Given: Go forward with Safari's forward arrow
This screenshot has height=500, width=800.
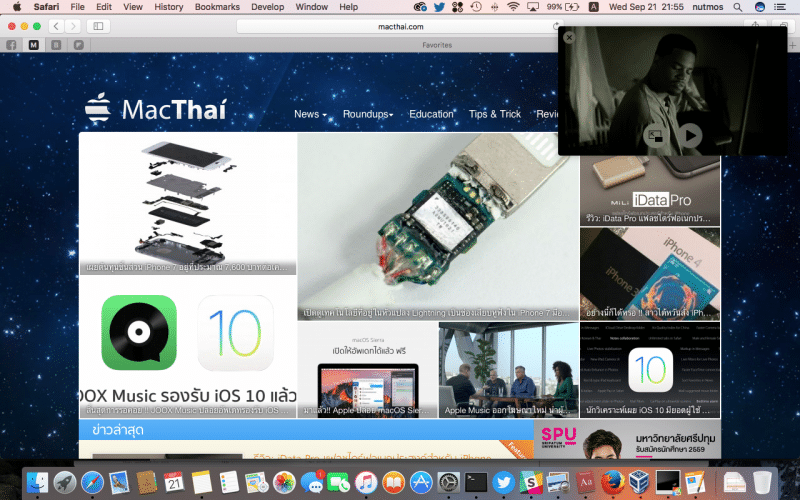Looking at the screenshot, I should point(73,26).
